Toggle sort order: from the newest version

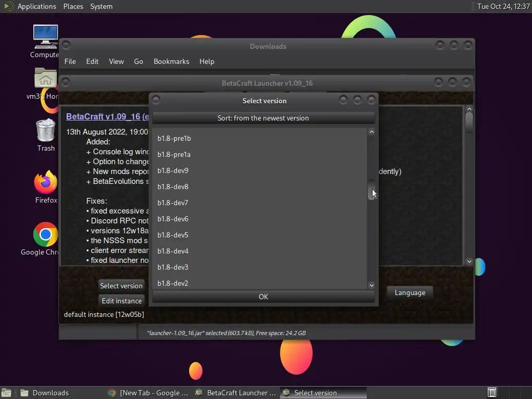pyautogui.click(x=263, y=118)
